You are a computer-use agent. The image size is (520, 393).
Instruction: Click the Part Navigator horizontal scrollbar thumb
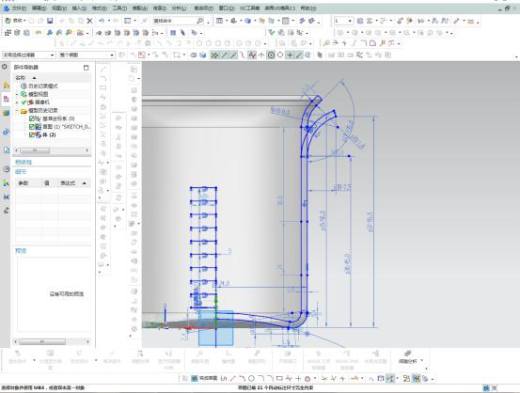point(35,150)
